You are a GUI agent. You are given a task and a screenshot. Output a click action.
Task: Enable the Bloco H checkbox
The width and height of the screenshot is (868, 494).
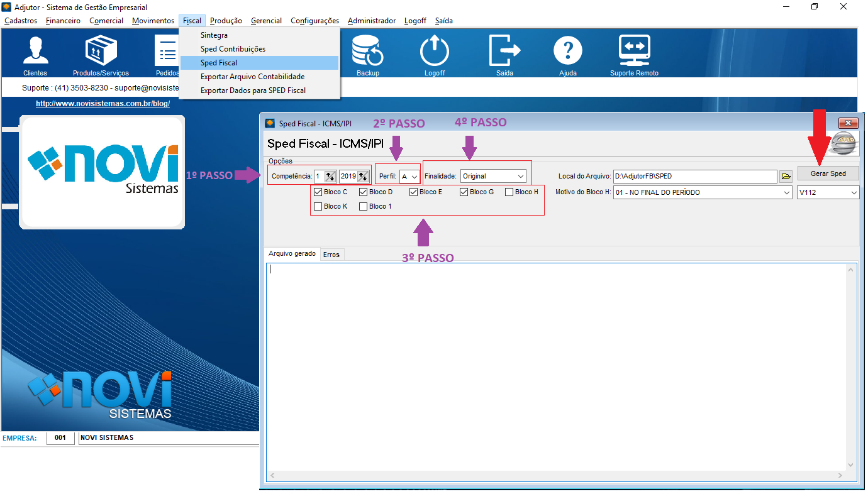coord(509,192)
